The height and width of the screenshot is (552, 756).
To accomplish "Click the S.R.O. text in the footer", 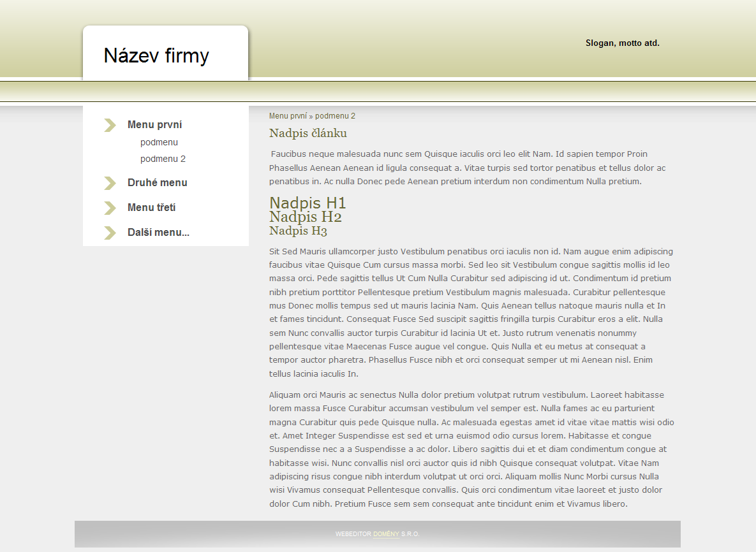I will coord(410,534).
